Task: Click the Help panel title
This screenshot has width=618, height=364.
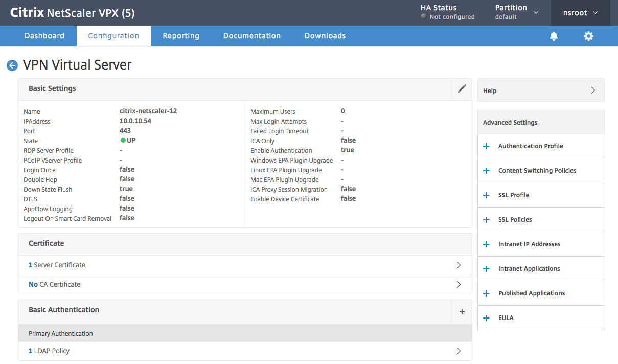Action: [x=490, y=91]
